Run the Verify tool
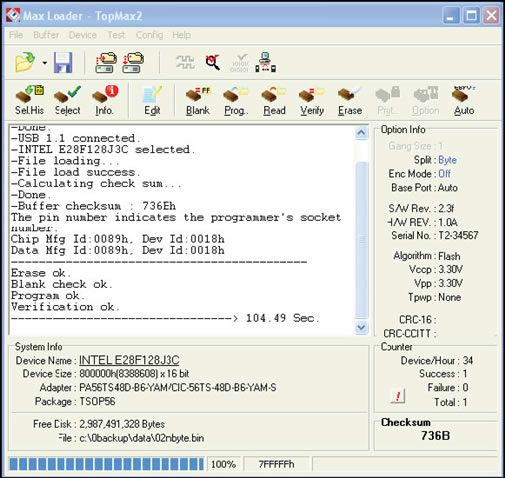 [x=312, y=100]
